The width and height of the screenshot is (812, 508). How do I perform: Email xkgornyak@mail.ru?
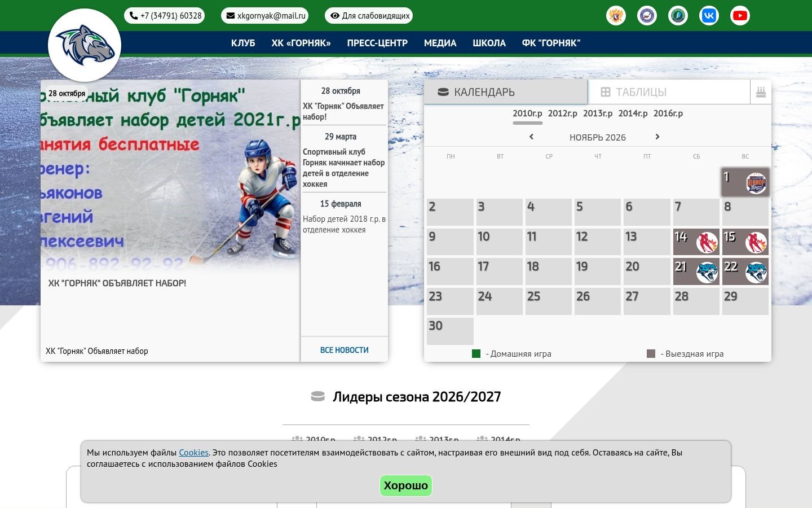tap(265, 16)
